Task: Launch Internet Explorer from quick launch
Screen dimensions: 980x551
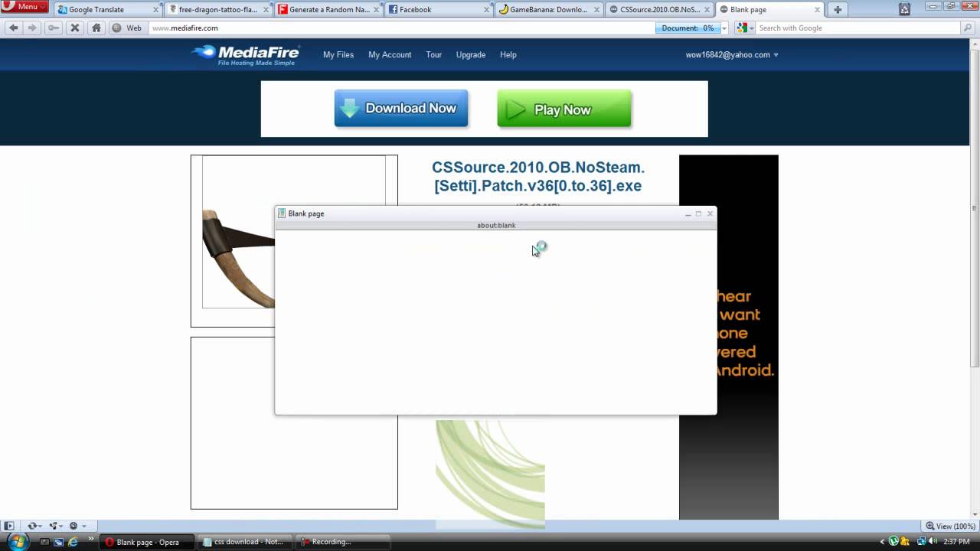Action: click(x=73, y=542)
